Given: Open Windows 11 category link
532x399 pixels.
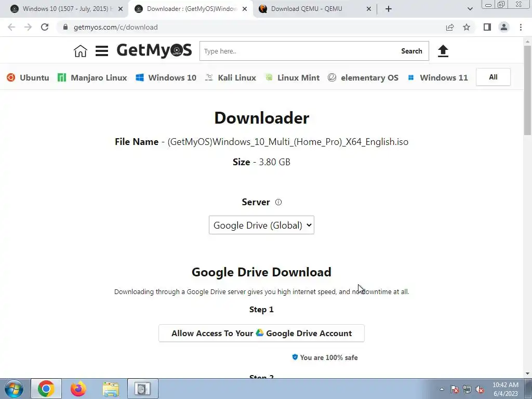Looking at the screenshot, I should pos(437,78).
